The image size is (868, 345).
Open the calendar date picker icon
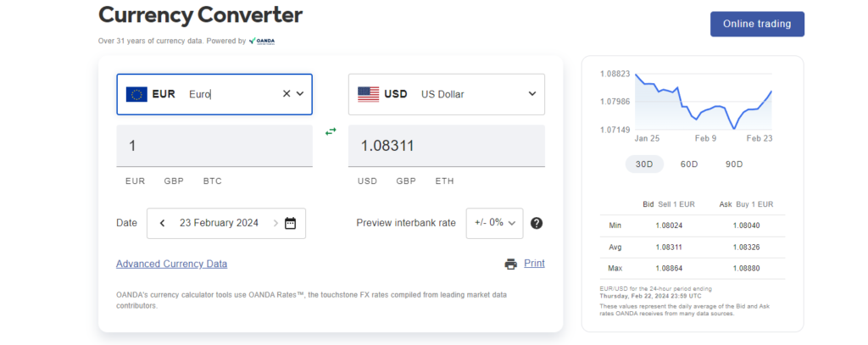(290, 223)
